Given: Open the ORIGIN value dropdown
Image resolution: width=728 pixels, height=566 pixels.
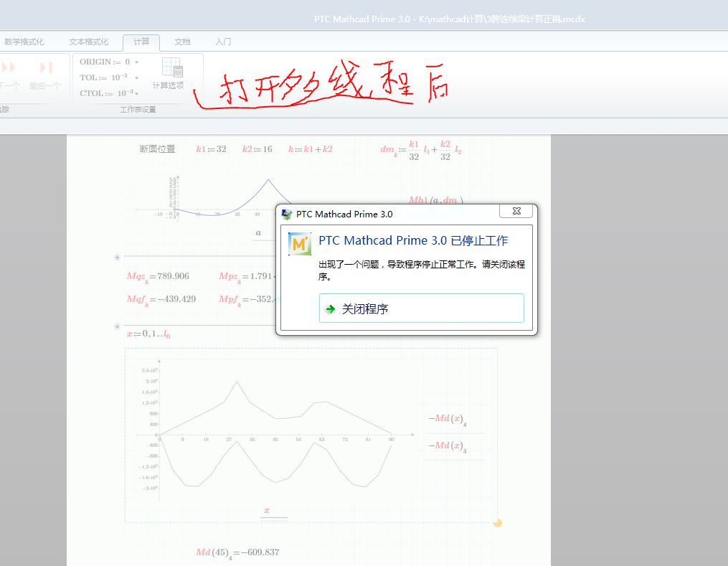Looking at the screenshot, I should tap(136, 62).
